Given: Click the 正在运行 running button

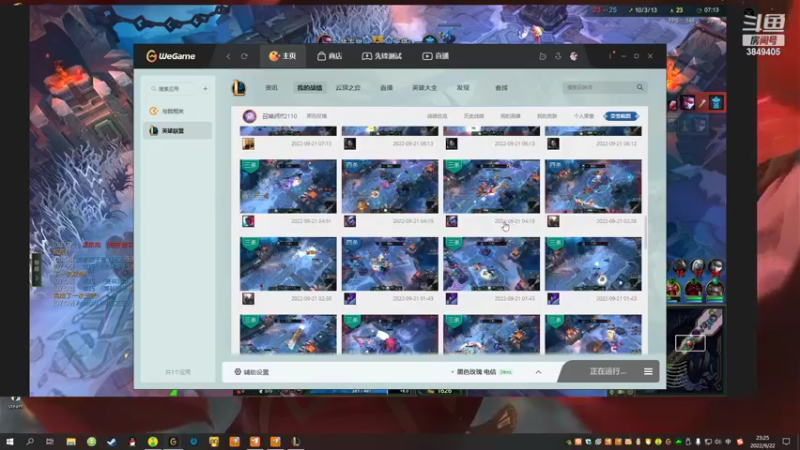Looking at the screenshot, I should (x=608, y=371).
